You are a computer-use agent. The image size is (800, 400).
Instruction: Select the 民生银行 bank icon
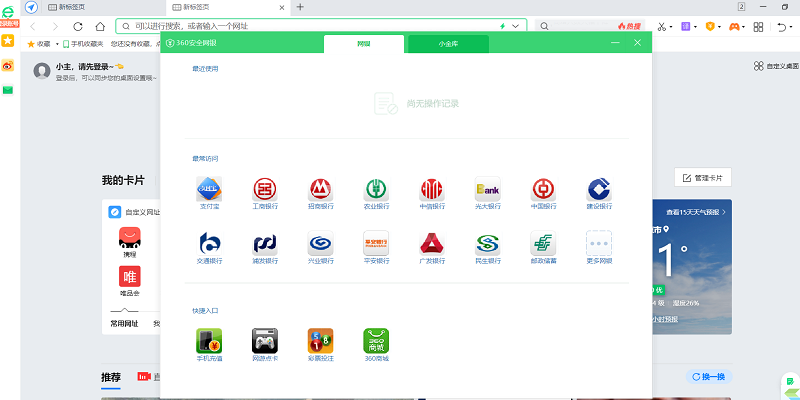[x=488, y=243]
